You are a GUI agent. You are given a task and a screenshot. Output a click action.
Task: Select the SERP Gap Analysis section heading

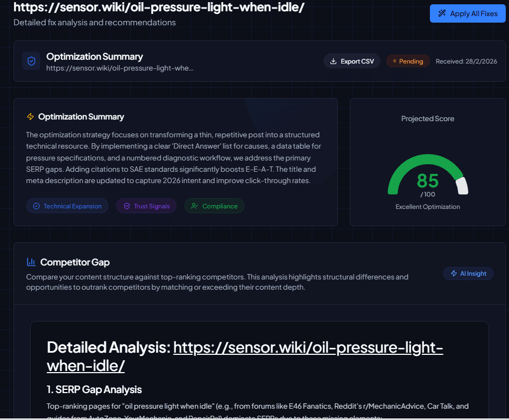click(x=94, y=389)
